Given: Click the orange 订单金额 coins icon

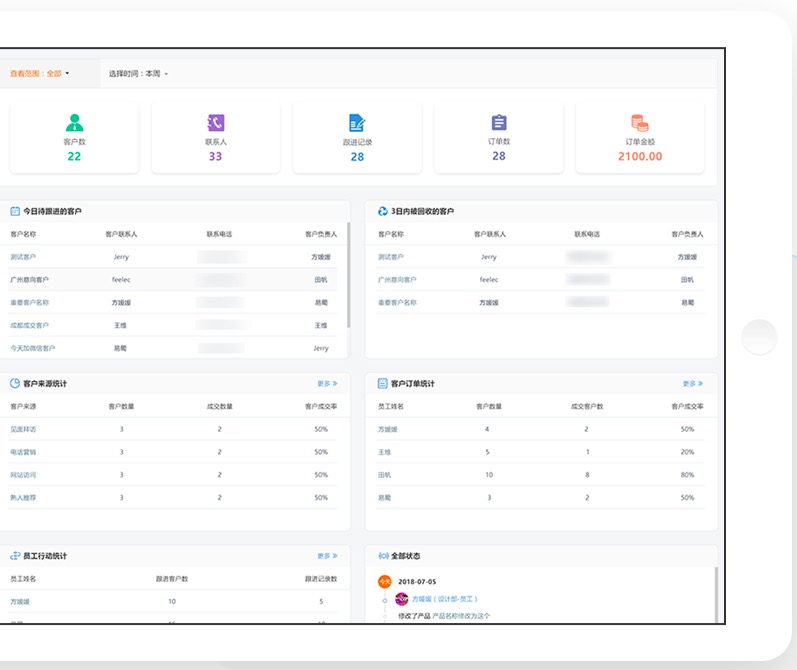Looking at the screenshot, I should (640, 123).
